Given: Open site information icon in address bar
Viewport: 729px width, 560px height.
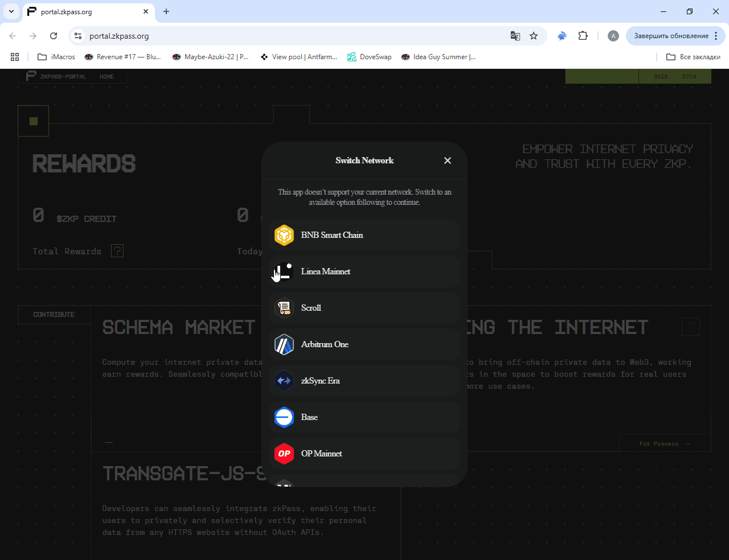Looking at the screenshot, I should pos(78,36).
